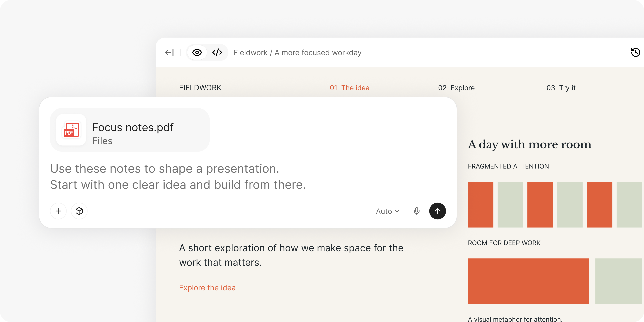Image resolution: width=644 pixels, height=322 pixels.
Task: Click the FRAGMENTED ATTENTION label
Action: click(508, 166)
